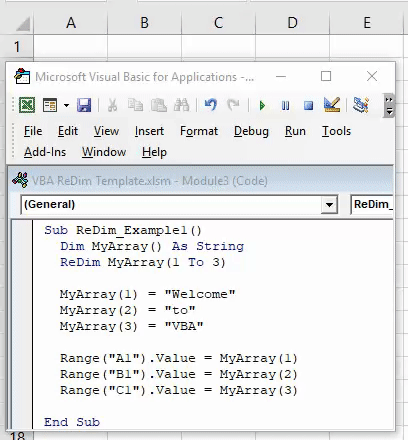This screenshot has width=408, height=440.
Task: Click the ReDim_ procedure combo box
Action: (x=372, y=204)
